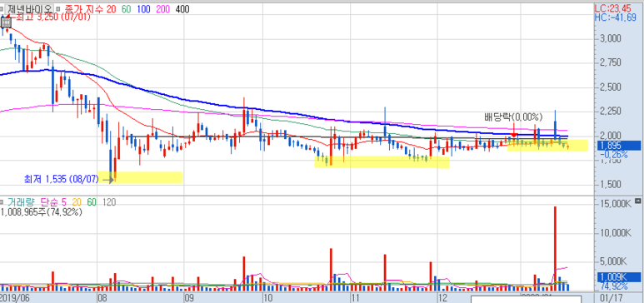Click the 2,250 price axis label
The height and width of the screenshot is (303, 644).
click(x=611, y=112)
